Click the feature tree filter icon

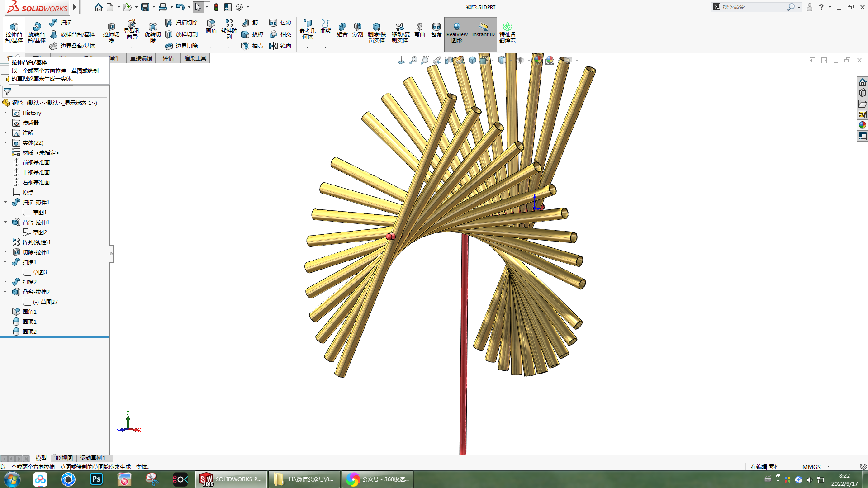click(7, 92)
